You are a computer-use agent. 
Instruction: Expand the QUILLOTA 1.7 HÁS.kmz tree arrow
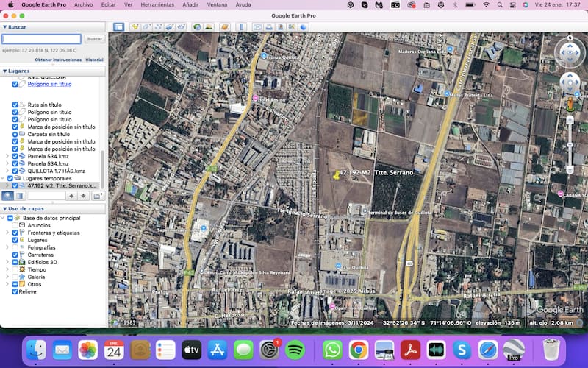point(7,171)
